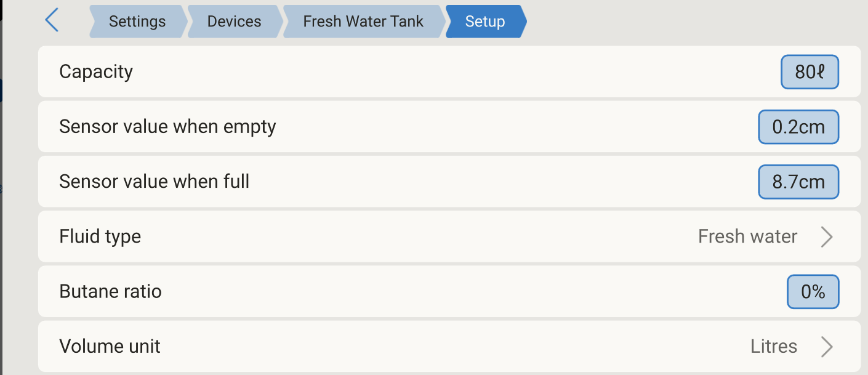The height and width of the screenshot is (375, 868).
Task: Click the Fluid type label
Action: (100, 236)
